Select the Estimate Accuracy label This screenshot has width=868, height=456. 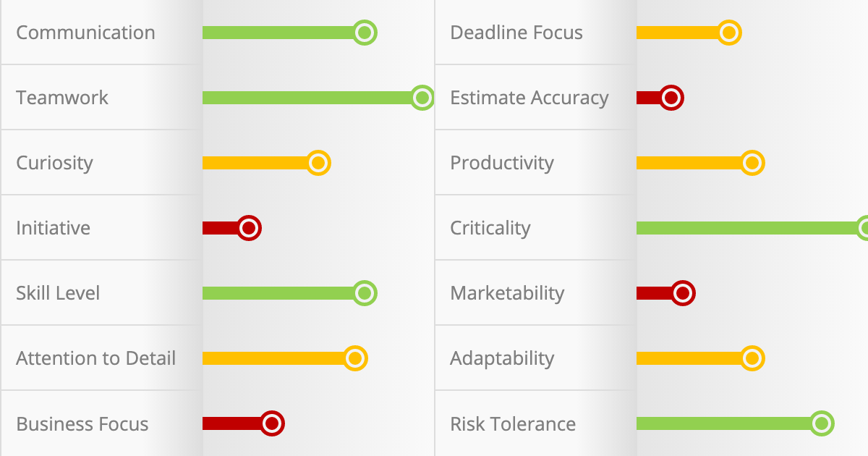[x=529, y=98]
